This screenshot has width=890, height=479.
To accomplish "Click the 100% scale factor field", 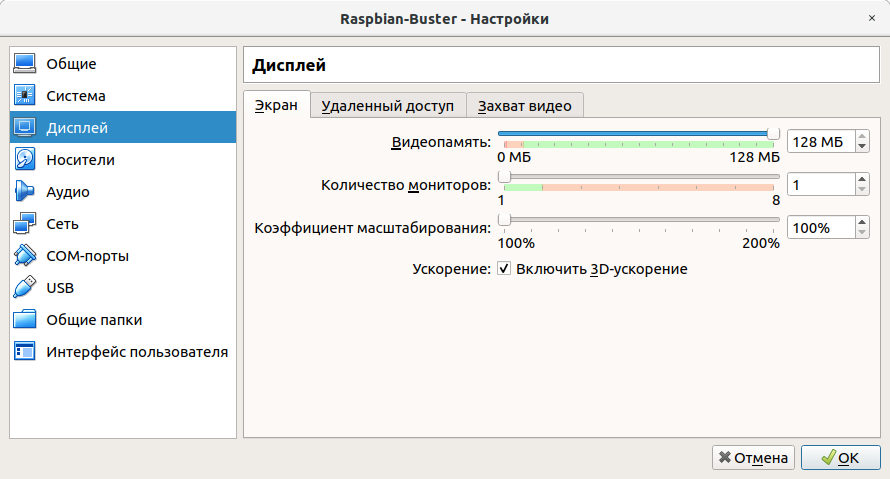I will pos(821,228).
